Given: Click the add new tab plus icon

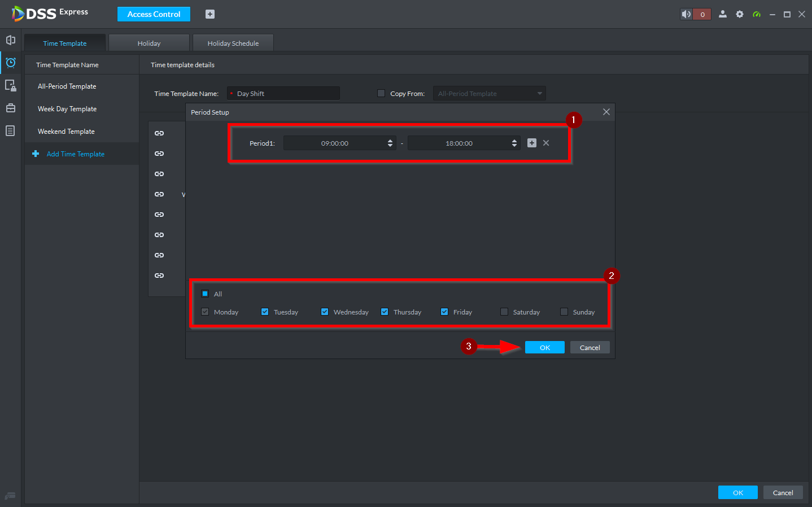Looking at the screenshot, I should pos(210,14).
